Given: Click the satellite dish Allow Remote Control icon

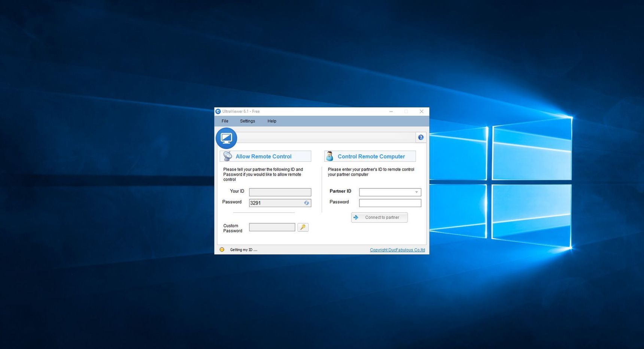Looking at the screenshot, I should tap(228, 156).
